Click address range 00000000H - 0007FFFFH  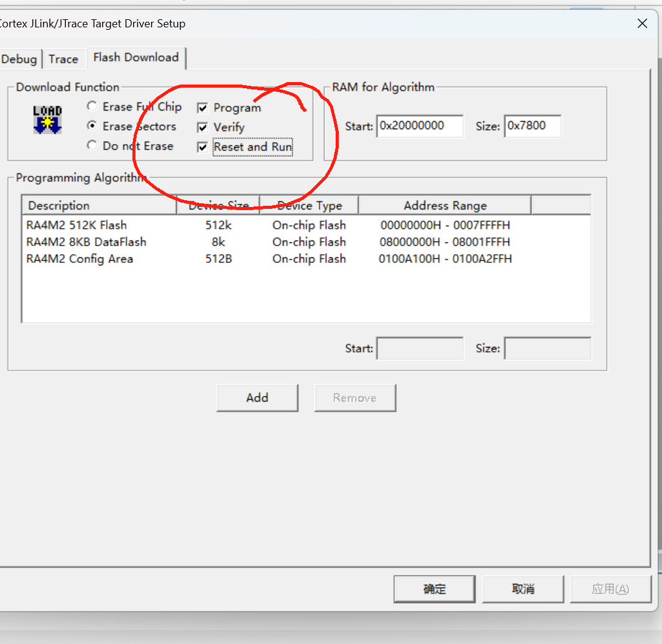445,225
